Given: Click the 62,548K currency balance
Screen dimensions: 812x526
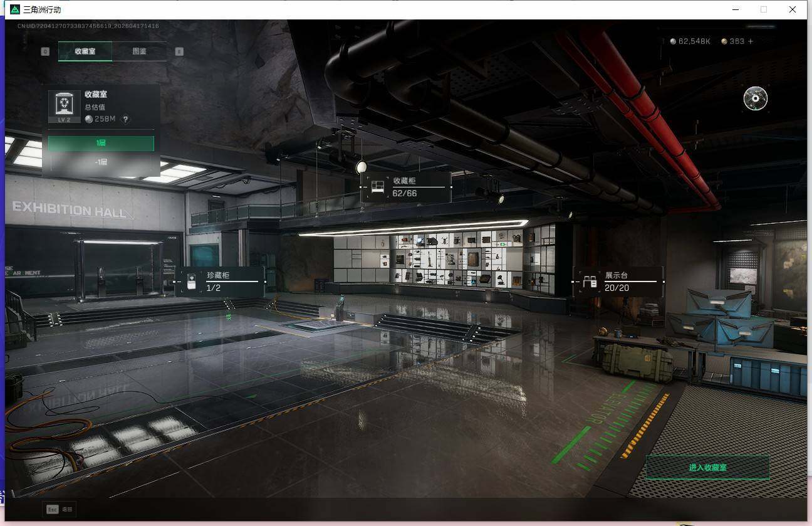Looking at the screenshot, I should pos(690,41).
